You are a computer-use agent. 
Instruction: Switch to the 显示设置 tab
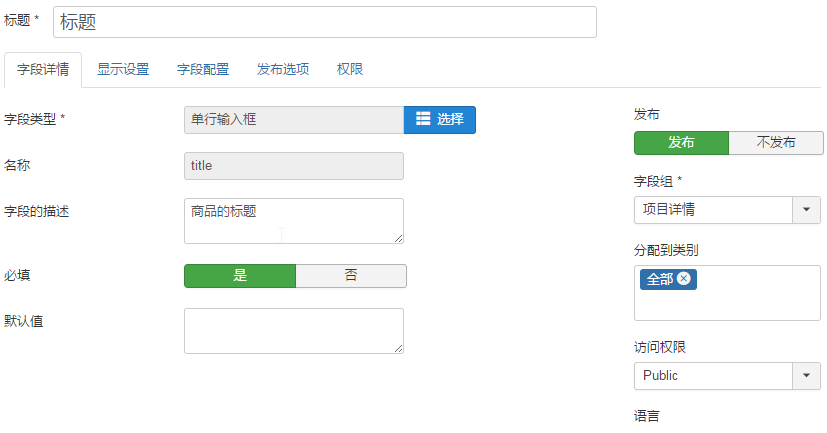(123, 70)
